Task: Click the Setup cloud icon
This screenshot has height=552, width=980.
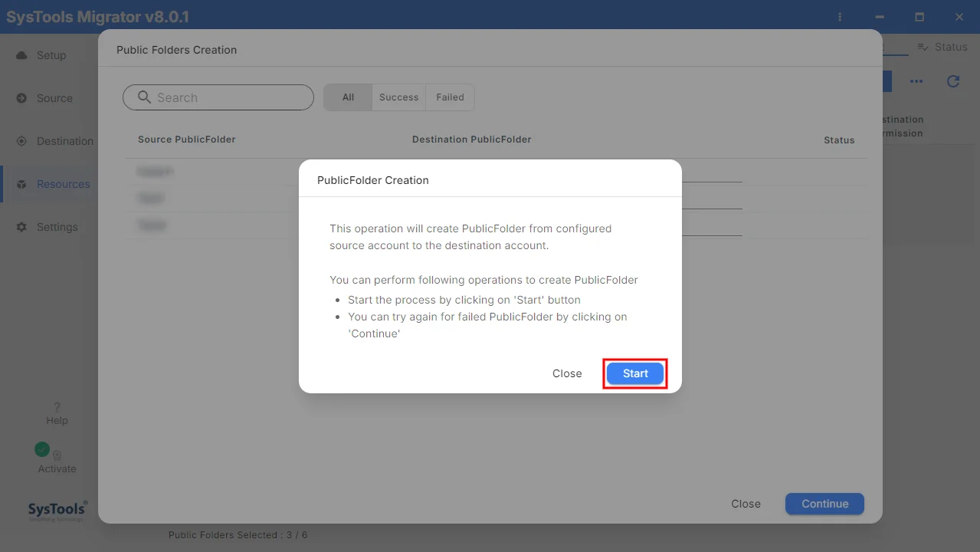Action: pos(21,55)
